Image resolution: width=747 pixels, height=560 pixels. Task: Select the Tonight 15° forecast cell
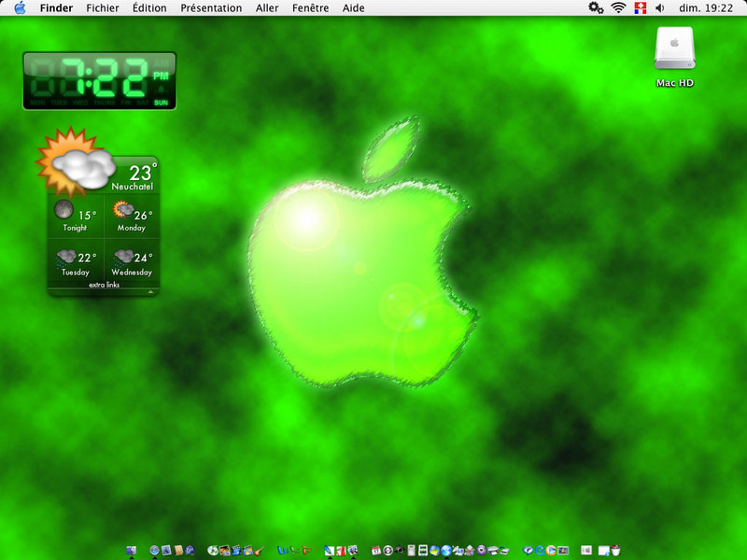pyautogui.click(x=76, y=216)
